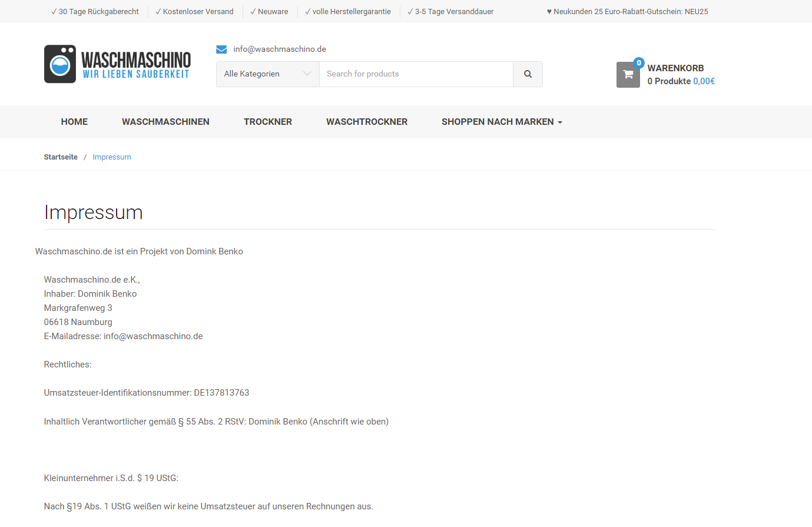Open the Alle Kategorien dropdown
Viewport: 812px width, 527px height.
(268, 74)
